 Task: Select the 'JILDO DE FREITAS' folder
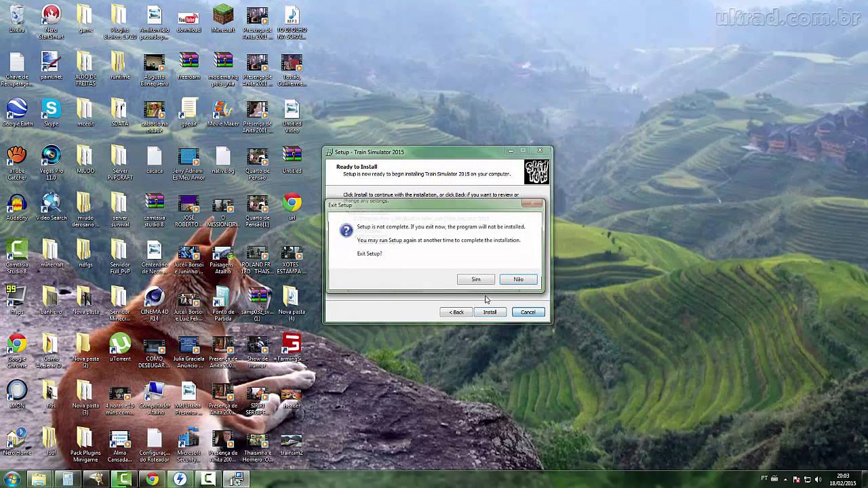(85, 69)
